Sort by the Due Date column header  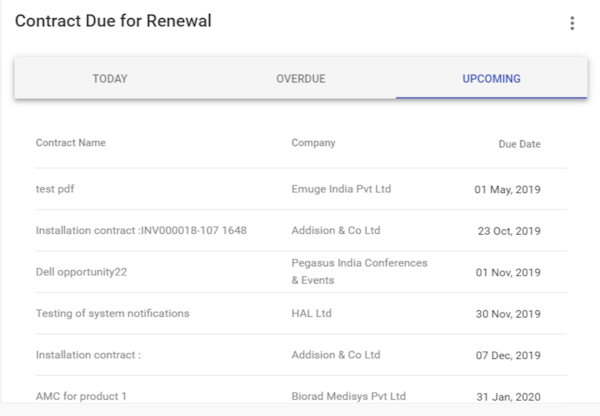click(519, 144)
